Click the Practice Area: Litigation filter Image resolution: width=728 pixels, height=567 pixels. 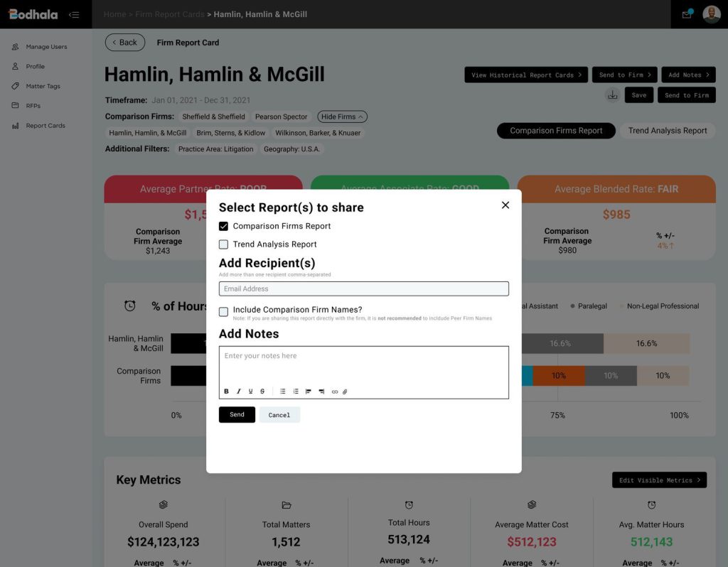tap(216, 149)
